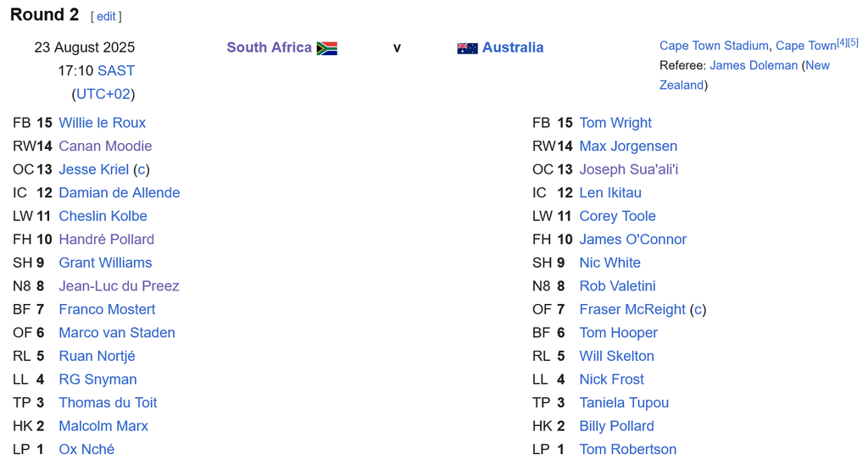Click the UTC+02 offset link
The width and height of the screenshot is (868, 465).
click(103, 94)
